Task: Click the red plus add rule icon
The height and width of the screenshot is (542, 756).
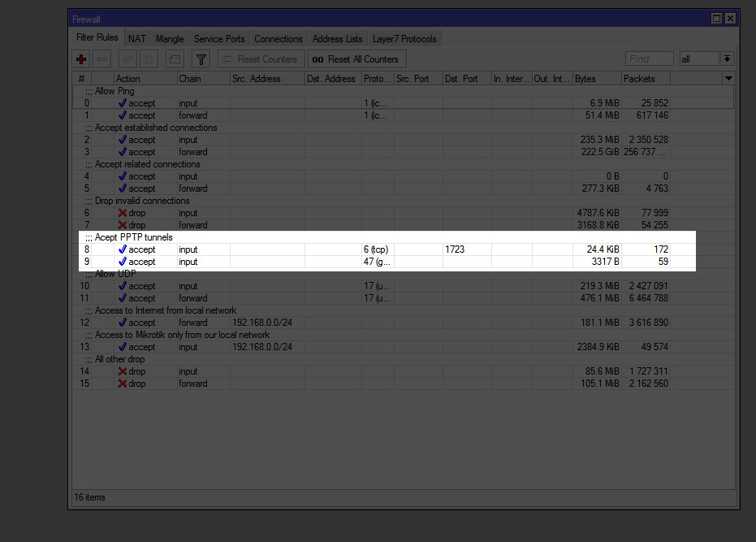Action: 80,59
